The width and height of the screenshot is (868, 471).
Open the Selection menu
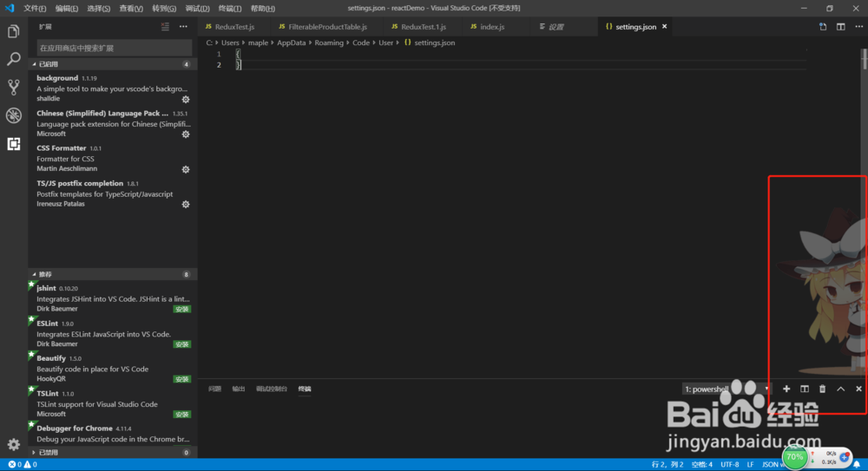click(x=99, y=9)
